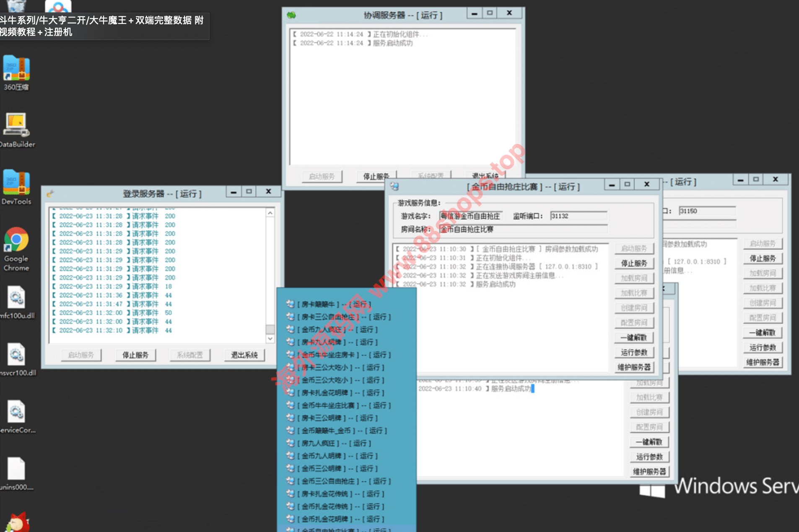Click 停止服务 in the 登录服务器 window
The height and width of the screenshot is (532, 799).
tap(135, 355)
